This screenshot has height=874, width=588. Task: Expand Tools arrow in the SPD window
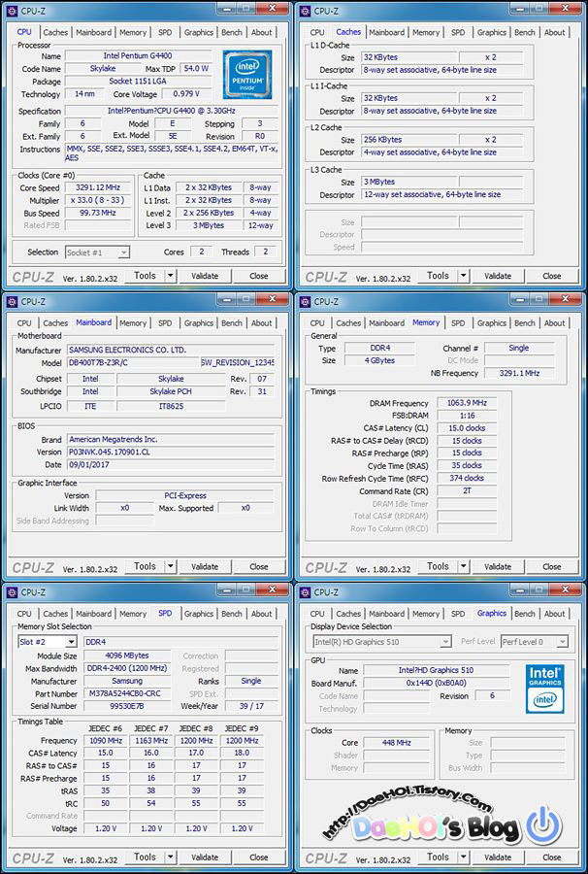[x=171, y=857]
